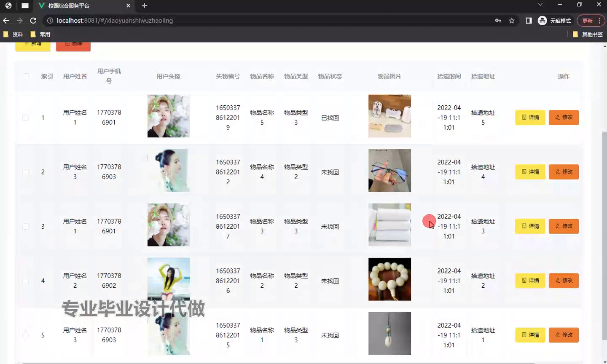Focus the address bar showing localhost:8081
Image resolution: width=607 pixels, height=364 pixels.
click(x=270, y=20)
